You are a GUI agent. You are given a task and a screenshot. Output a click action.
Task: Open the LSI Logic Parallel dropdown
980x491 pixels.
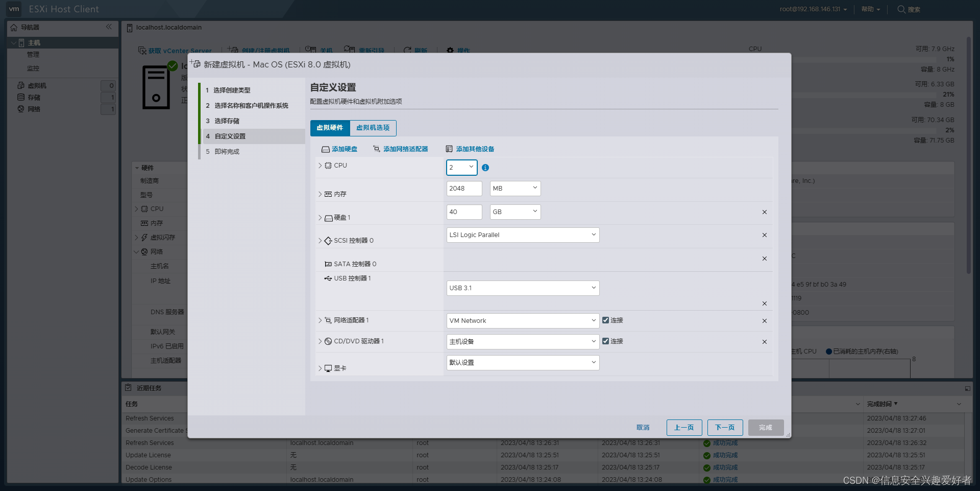pos(523,235)
